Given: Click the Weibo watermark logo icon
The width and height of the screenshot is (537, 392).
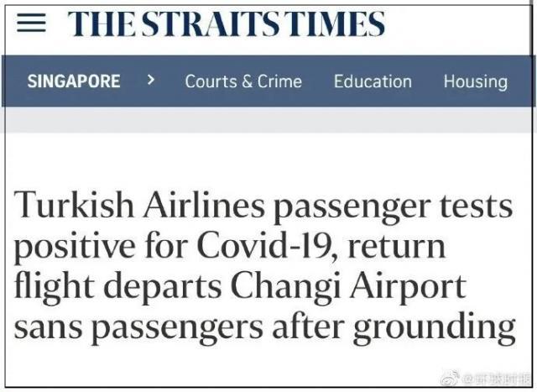Looking at the screenshot, I should [x=451, y=376].
